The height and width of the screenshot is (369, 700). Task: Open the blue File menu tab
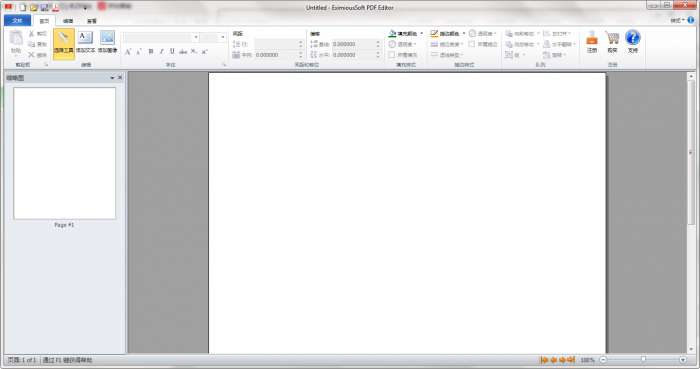[x=17, y=21]
